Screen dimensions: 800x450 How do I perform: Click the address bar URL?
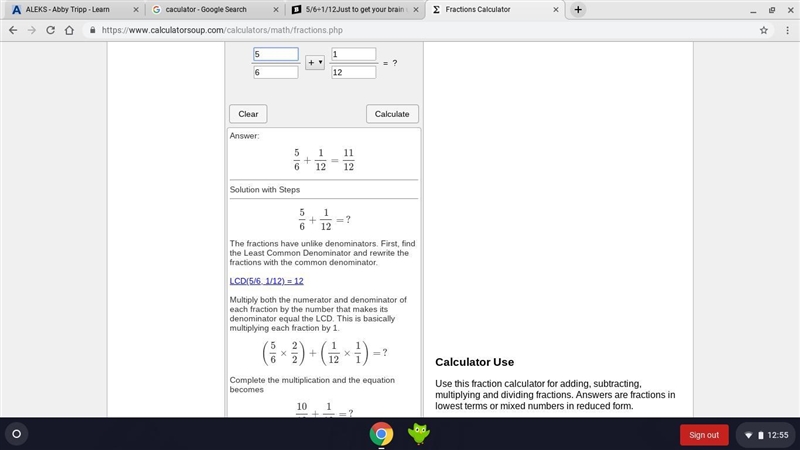pos(222,30)
